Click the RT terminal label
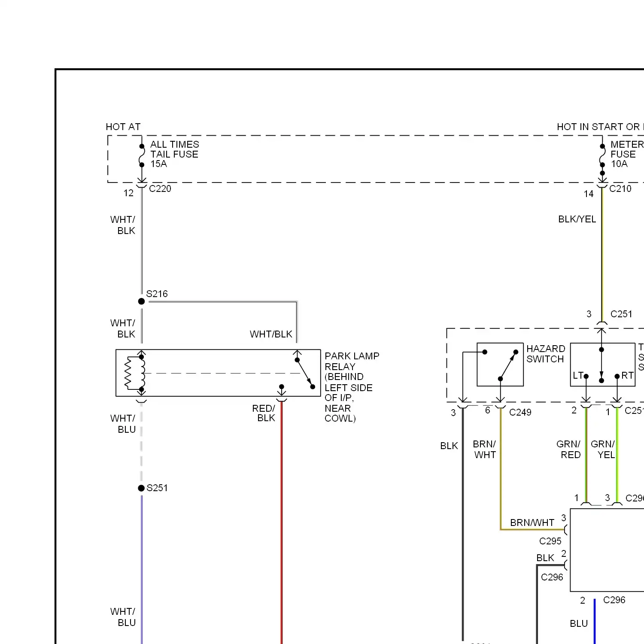644x644 pixels. pos(627,376)
